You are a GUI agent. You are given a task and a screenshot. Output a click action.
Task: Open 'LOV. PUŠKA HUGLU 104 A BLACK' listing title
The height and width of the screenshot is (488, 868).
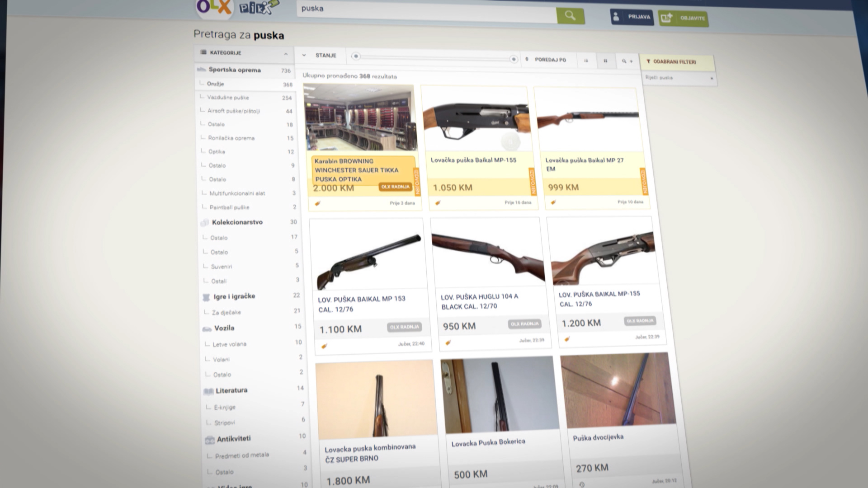(x=480, y=301)
